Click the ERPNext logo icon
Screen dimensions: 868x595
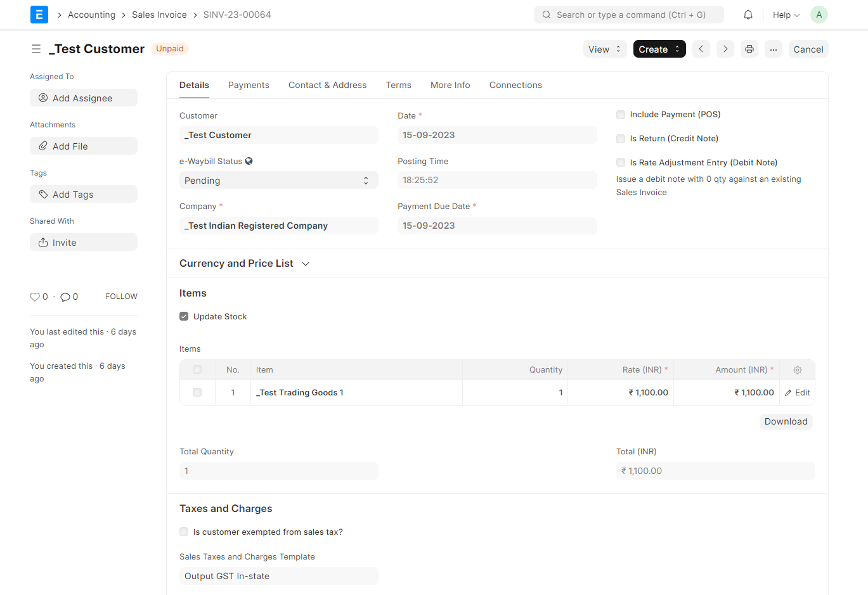coord(39,14)
